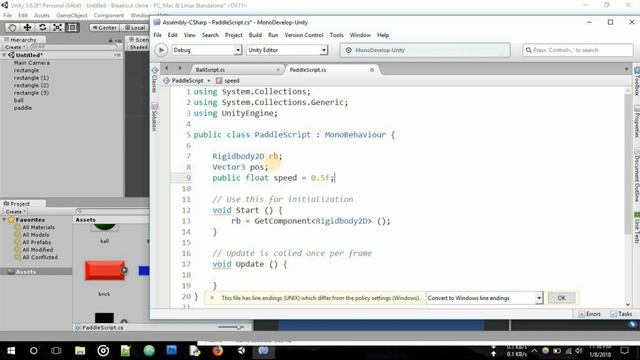The image size is (640, 360).
Task: Click the Project panel tab in Unity
Action: point(20,204)
